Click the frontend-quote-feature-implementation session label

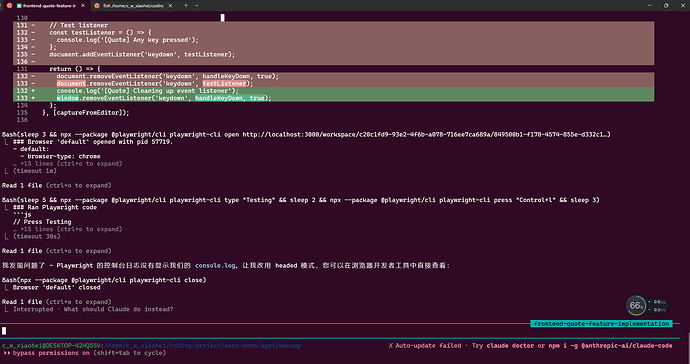pos(601,324)
